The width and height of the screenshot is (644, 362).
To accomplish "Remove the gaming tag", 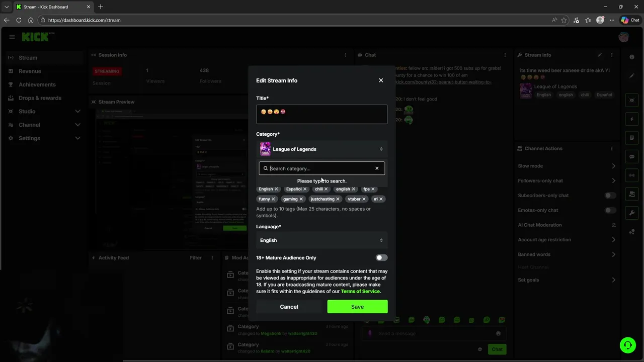I will (301, 199).
